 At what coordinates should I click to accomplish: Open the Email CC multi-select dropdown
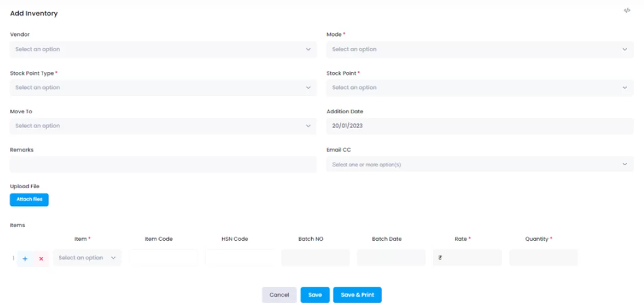(480, 165)
